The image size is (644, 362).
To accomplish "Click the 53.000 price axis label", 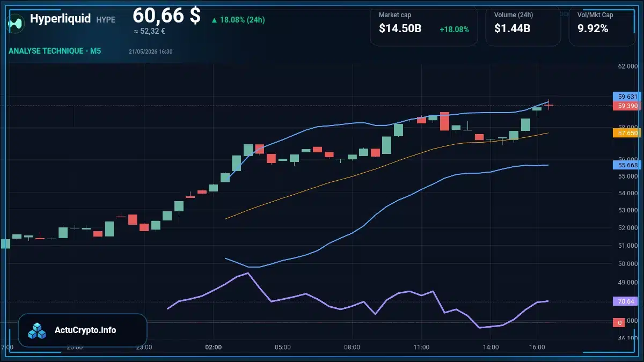I will click(x=628, y=211).
